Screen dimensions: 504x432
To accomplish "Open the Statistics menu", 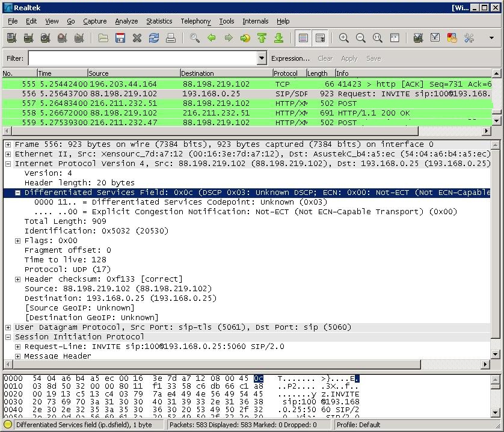I will (x=159, y=21).
